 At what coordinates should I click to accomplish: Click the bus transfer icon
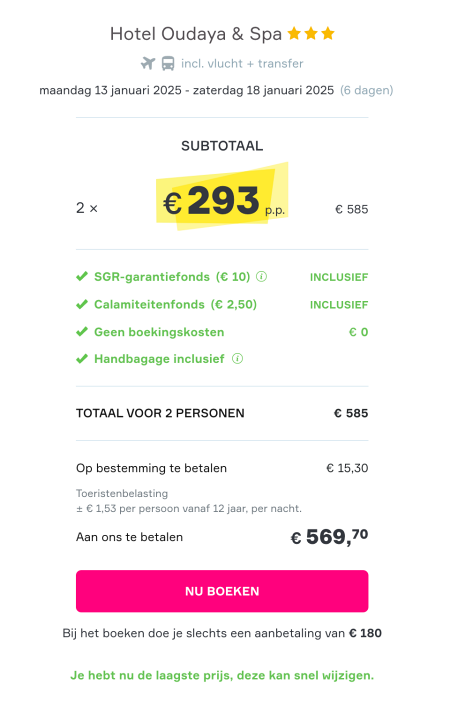[167, 63]
